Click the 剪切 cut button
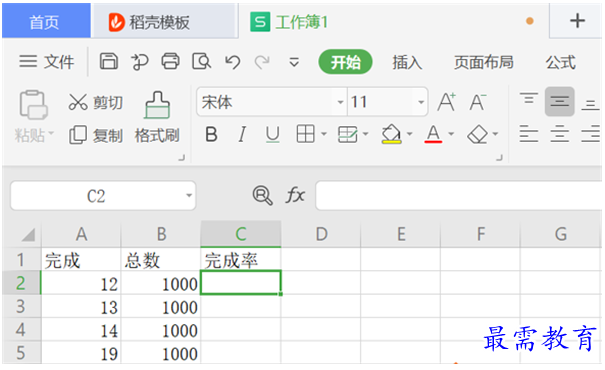This screenshot has width=605, height=370. coord(95,103)
